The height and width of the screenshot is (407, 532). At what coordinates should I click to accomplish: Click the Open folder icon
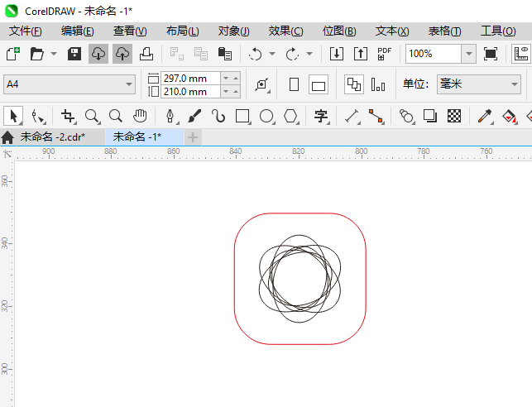click(37, 54)
